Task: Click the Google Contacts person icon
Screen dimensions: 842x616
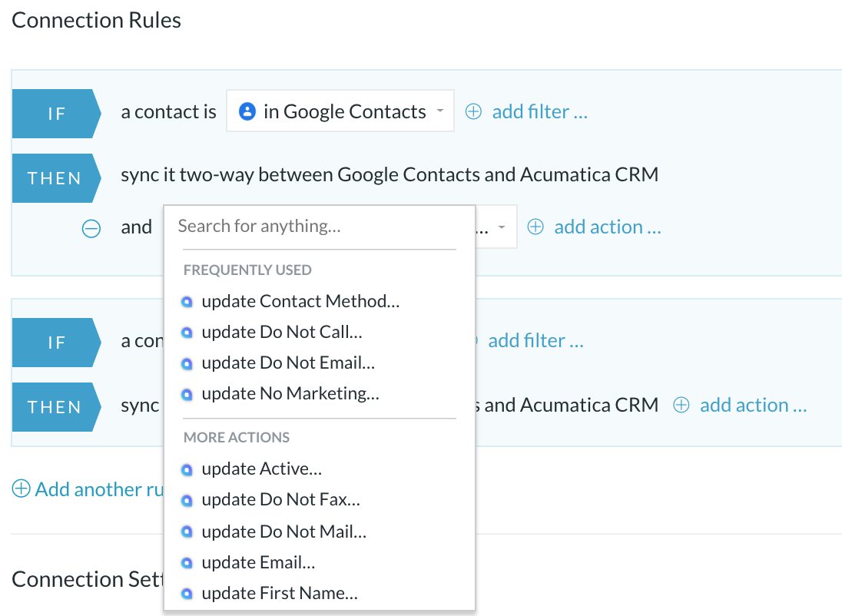Action: (247, 111)
